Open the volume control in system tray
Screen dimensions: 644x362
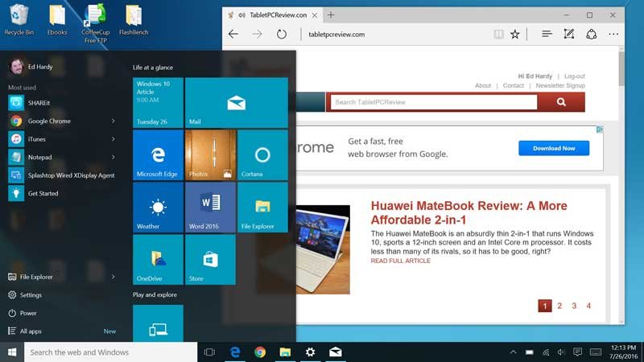[561, 352]
